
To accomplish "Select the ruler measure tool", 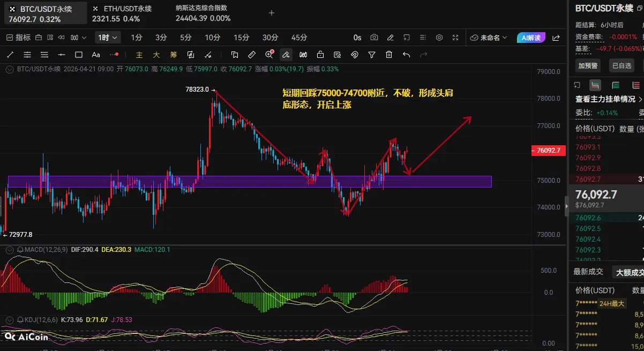I will 252,54.
